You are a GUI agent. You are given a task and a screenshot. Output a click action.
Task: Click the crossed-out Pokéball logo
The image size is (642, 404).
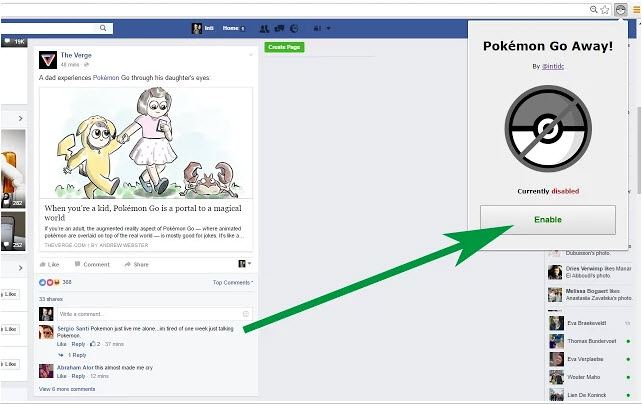tap(548, 129)
